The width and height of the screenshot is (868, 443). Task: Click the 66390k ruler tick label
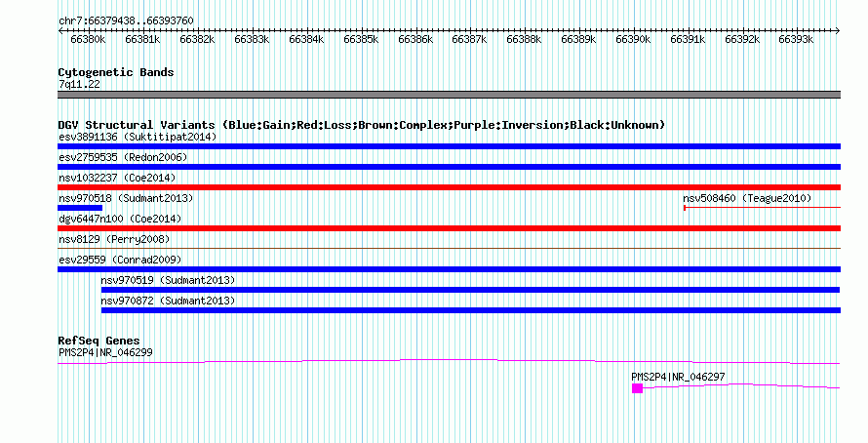[633, 39]
